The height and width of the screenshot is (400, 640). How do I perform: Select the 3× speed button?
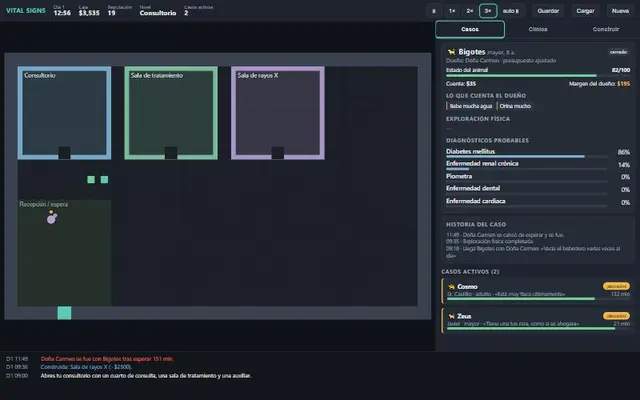tap(488, 11)
